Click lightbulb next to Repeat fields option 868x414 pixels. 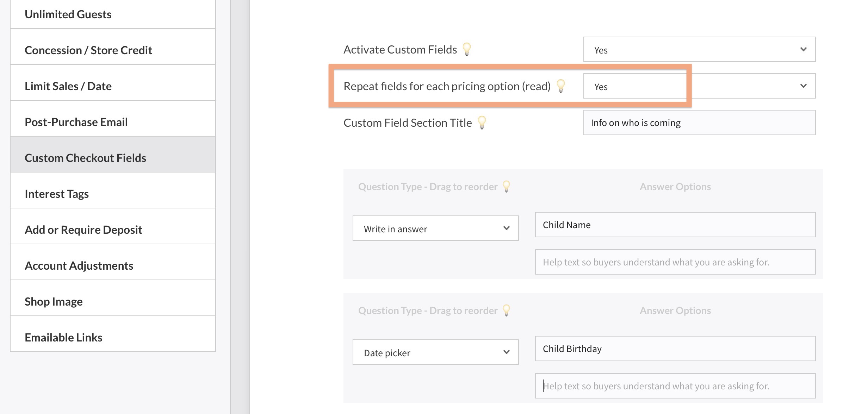click(x=560, y=86)
